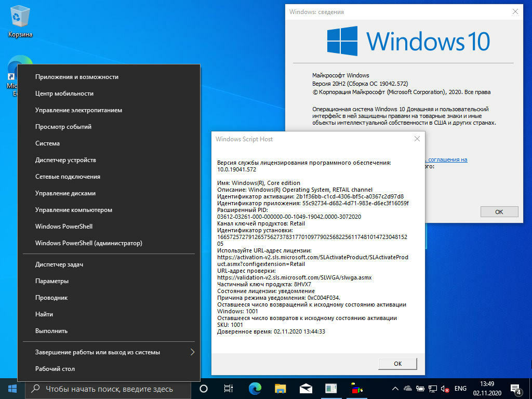
Task: Open Параметры from the menu
Action: coord(109,281)
